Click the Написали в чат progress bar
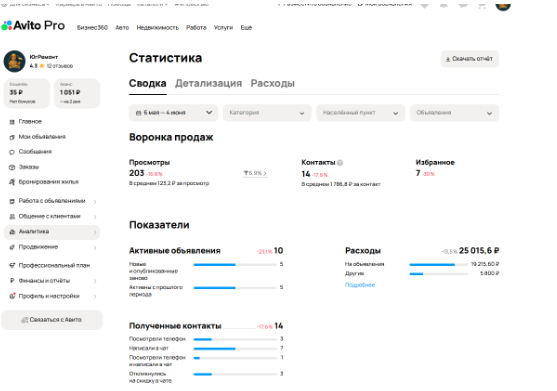 (235, 349)
